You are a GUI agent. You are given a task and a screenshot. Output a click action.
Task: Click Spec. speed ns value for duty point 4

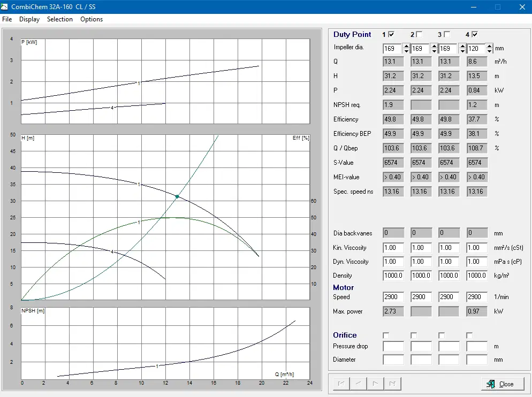pyautogui.click(x=477, y=192)
